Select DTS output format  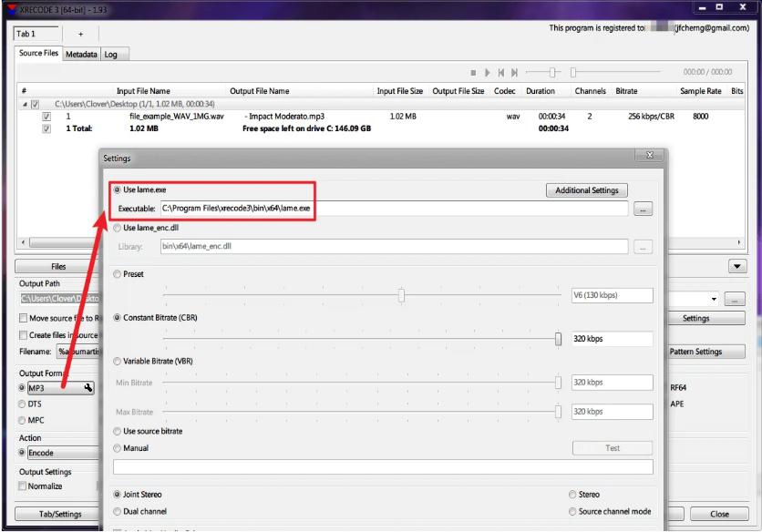[x=22, y=404]
